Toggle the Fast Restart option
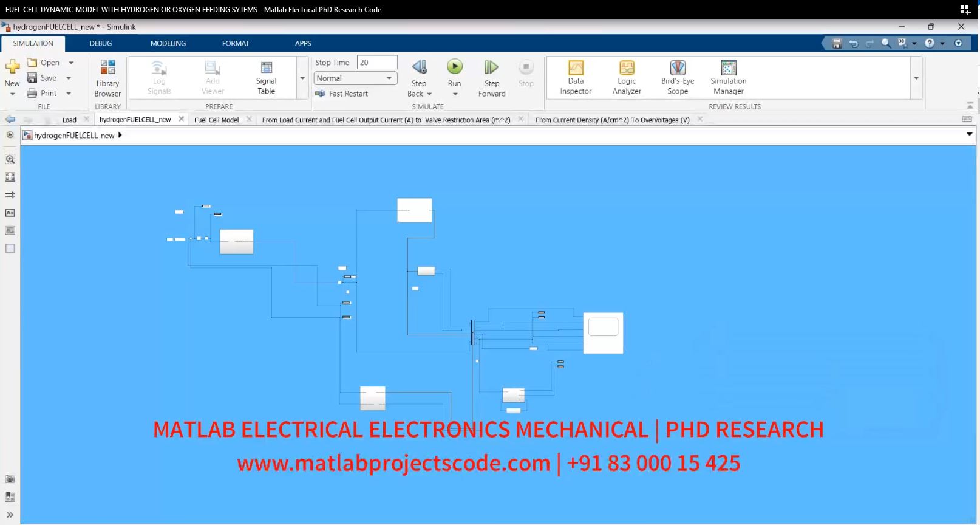Image resolution: width=980 pixels, height=525 pixels. [342, 94]
